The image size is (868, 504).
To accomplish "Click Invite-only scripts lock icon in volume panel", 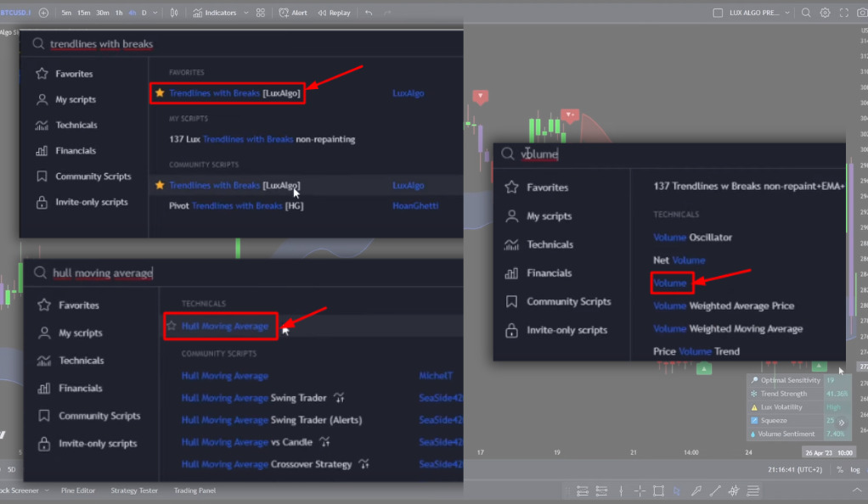I will [x=511, y=330].
